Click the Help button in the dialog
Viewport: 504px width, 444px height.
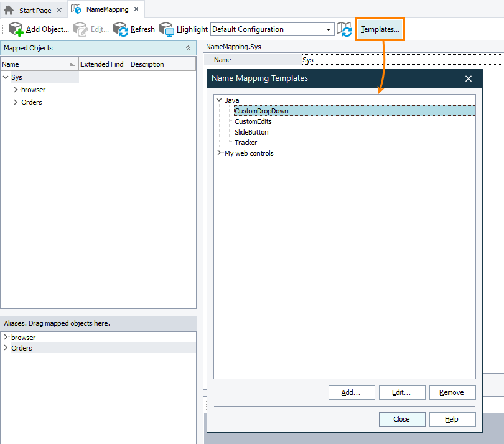[452, 419]
